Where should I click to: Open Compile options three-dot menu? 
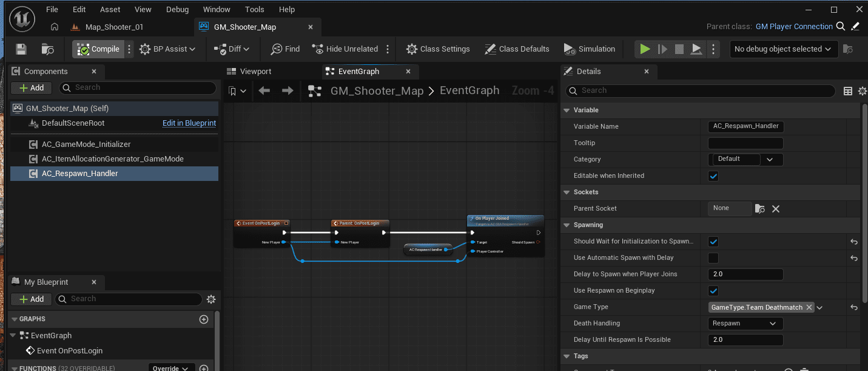[x=129, y=49]
